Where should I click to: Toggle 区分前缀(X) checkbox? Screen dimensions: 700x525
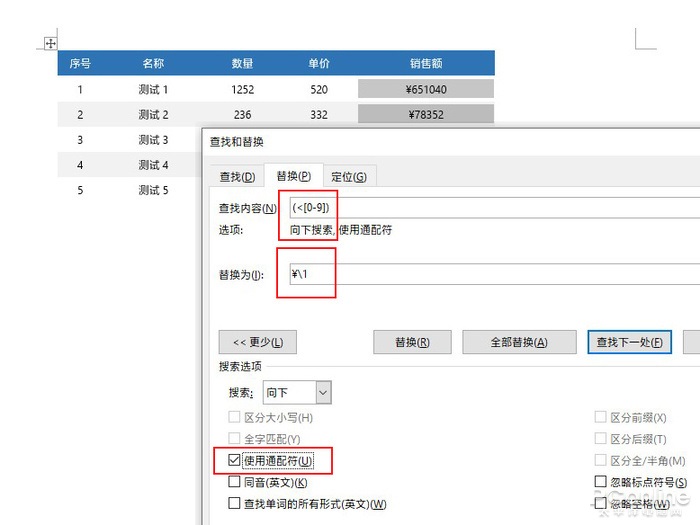600,417
